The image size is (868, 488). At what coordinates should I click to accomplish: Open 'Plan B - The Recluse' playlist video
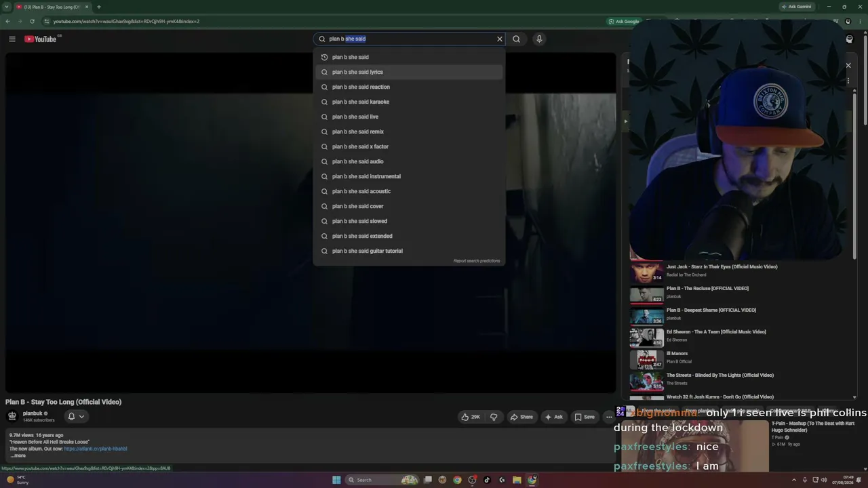[707, 289]
